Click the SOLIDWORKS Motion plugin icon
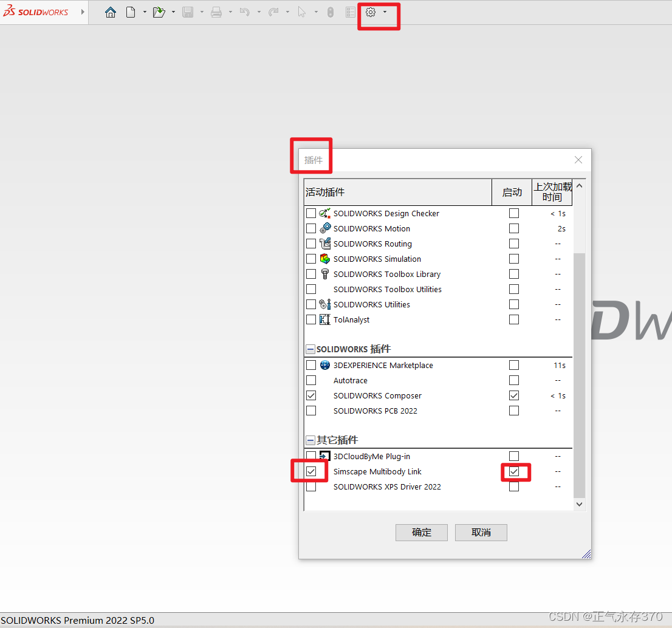This screenshot has height=628, width=672. [324, 228]
